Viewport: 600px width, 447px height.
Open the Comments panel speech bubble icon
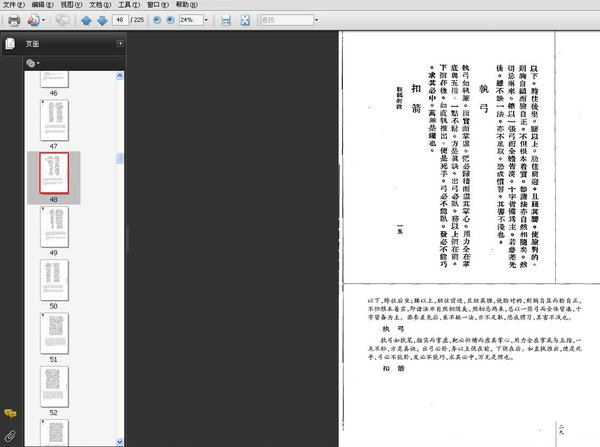pyautogui.click(x=10, y=413)
